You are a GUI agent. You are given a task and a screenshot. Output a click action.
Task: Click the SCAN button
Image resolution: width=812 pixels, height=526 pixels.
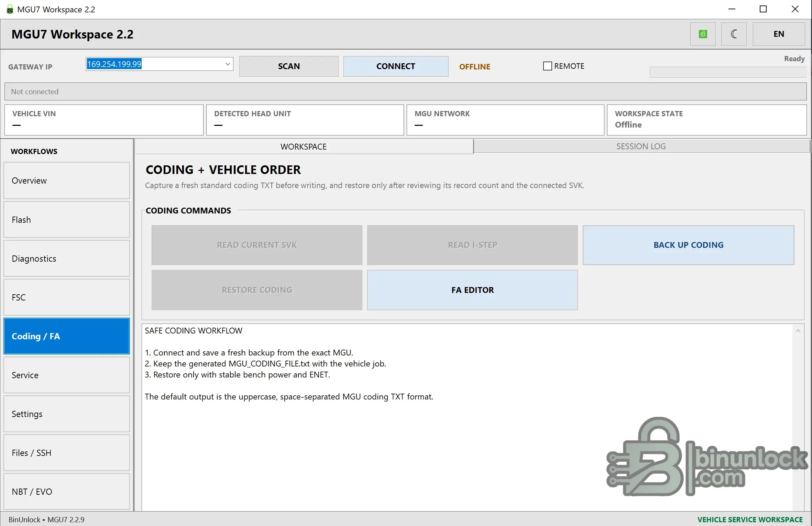click(289, 66)
